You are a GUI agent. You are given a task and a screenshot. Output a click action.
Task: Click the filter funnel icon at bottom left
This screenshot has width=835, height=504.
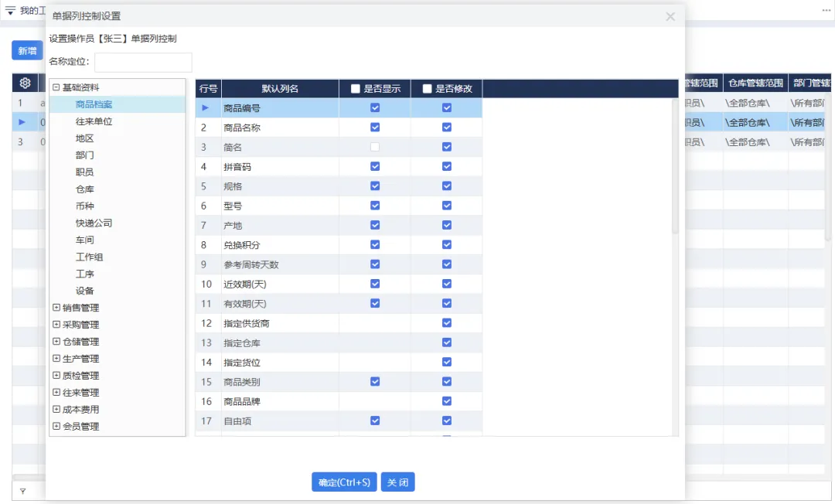(x=22, y=491)
